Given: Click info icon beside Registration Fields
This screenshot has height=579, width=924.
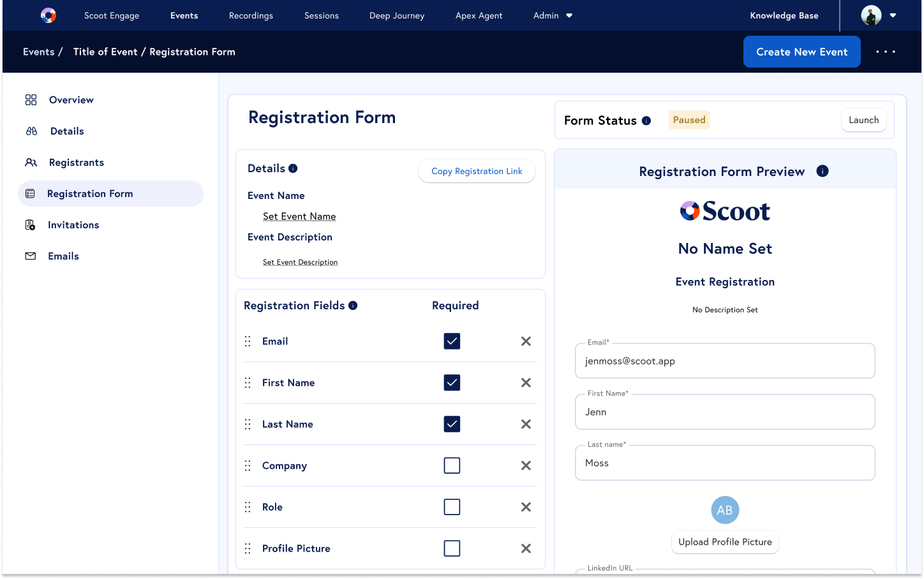Looking at the screenshot, I should click(x=353, y=305).
